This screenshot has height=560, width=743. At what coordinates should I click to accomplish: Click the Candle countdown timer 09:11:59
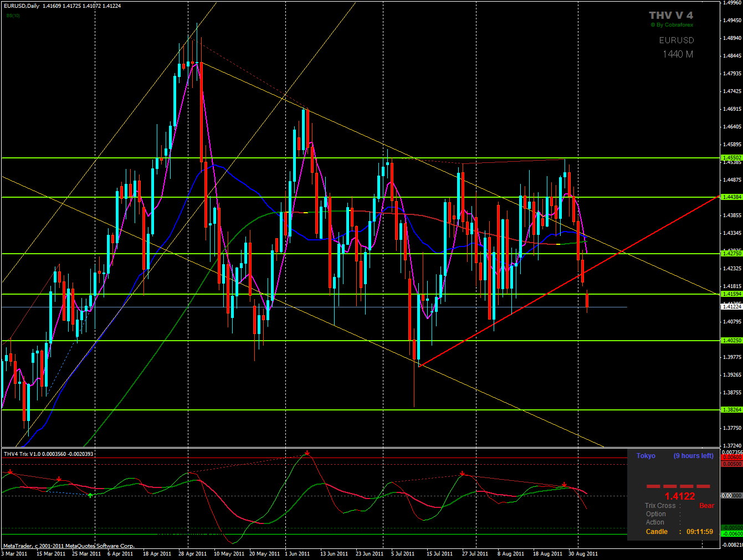pos(699,532)
